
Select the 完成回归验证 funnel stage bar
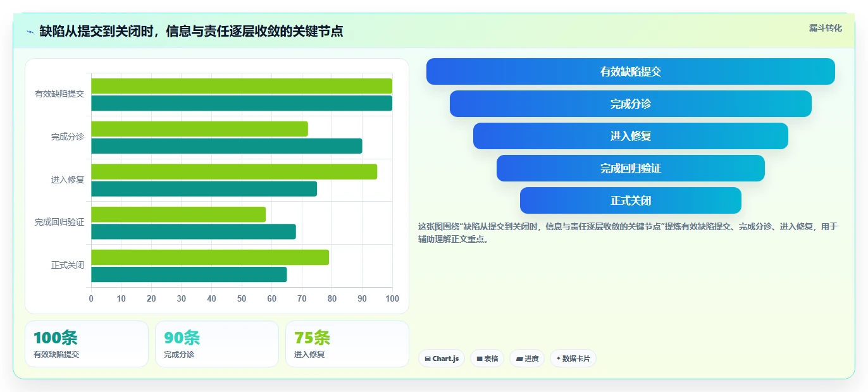[x=631, y=168]
